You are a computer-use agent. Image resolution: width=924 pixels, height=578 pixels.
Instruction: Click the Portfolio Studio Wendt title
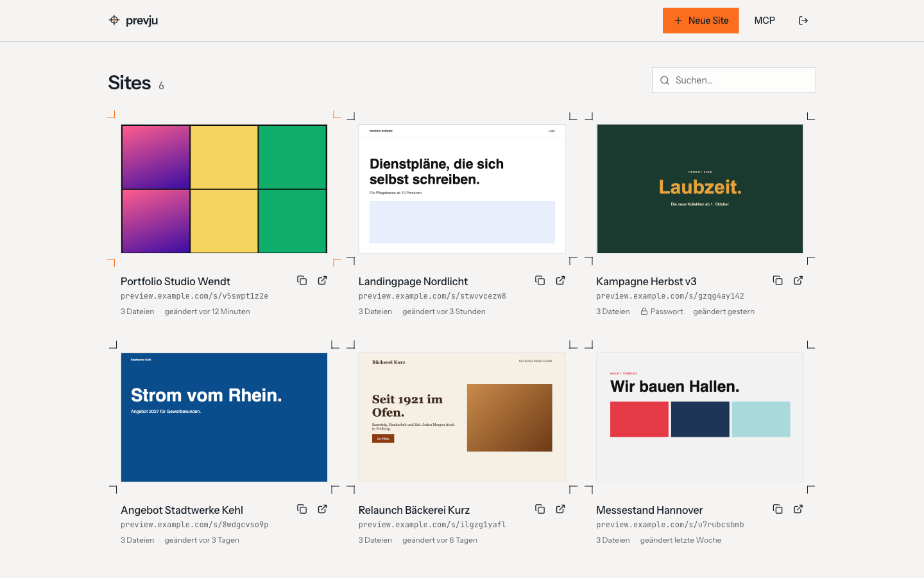click(175, 281)
